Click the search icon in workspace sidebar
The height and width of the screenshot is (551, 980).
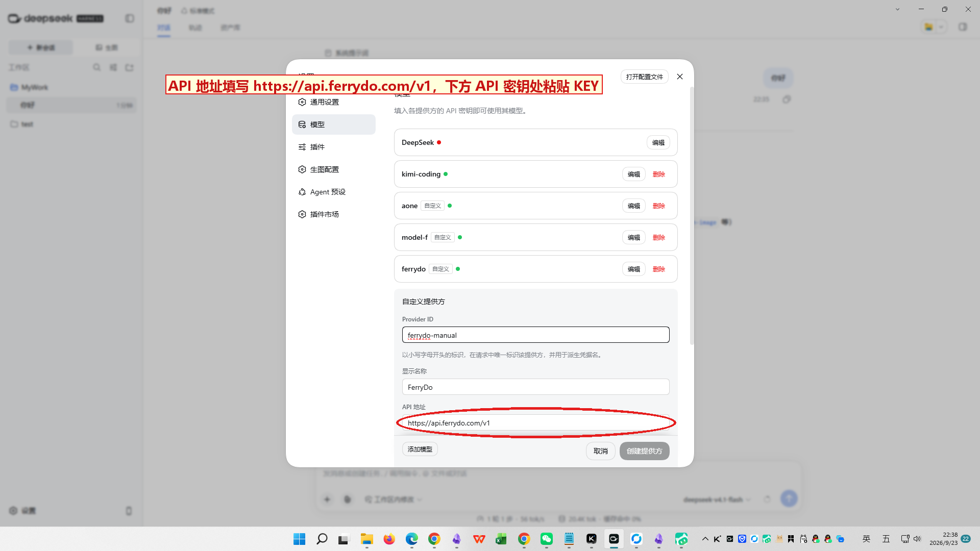pyautogui.click(x=96, y=67)
